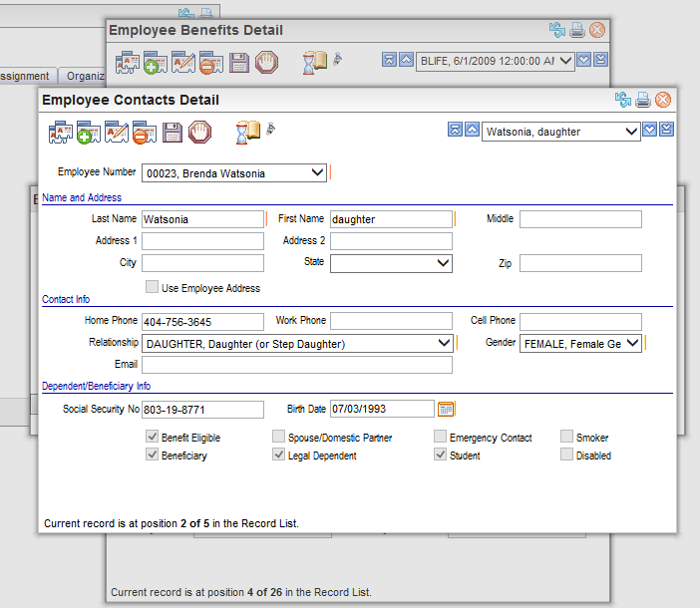700x608 pixels.
Task: Click the Zip field
Action: (580, 263)
